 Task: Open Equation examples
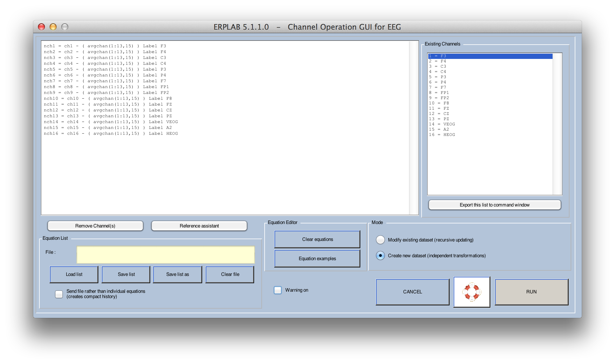coord(317,258)
